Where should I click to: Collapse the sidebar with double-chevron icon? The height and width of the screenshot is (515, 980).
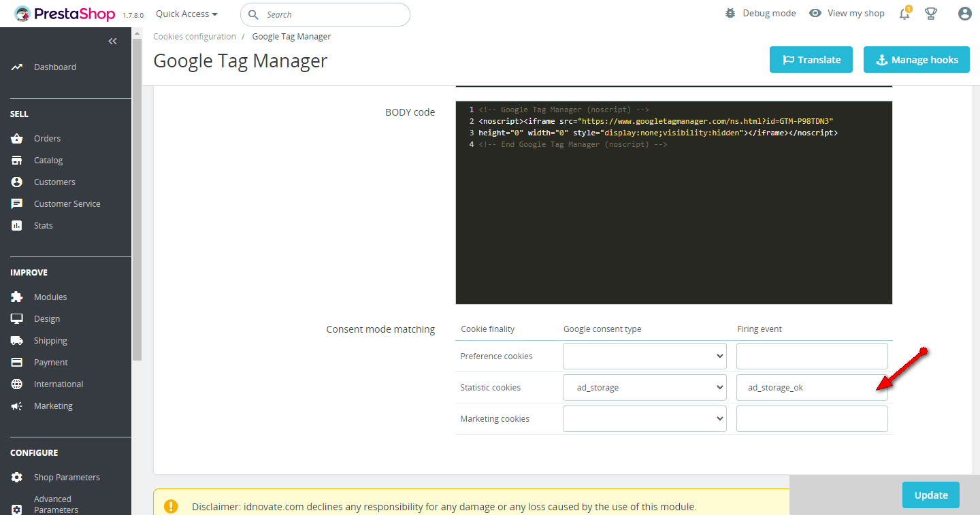113,41
